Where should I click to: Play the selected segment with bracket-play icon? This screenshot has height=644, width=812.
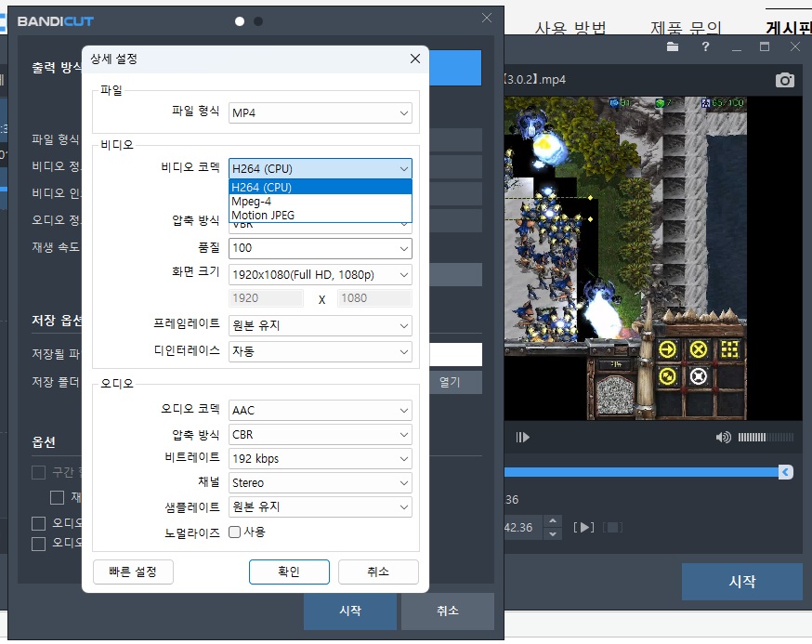[584, 528]
